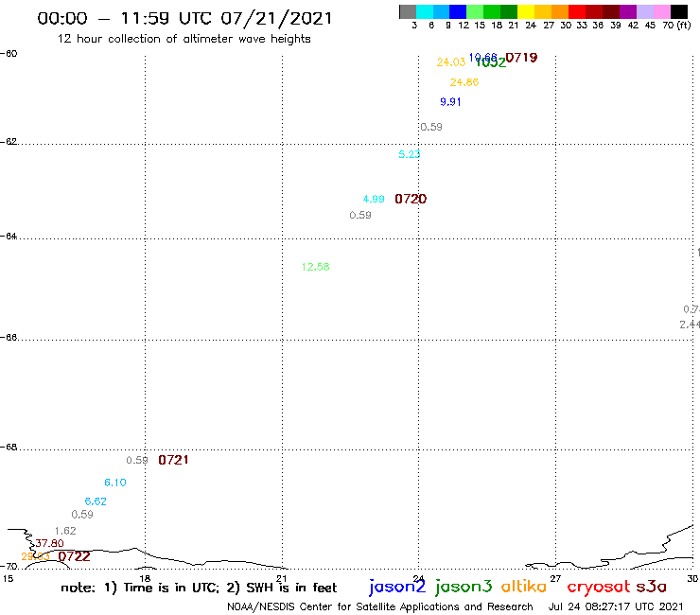Click the 27 longitude axis label
The image size is (700, 615).
[x=555, y=579]
